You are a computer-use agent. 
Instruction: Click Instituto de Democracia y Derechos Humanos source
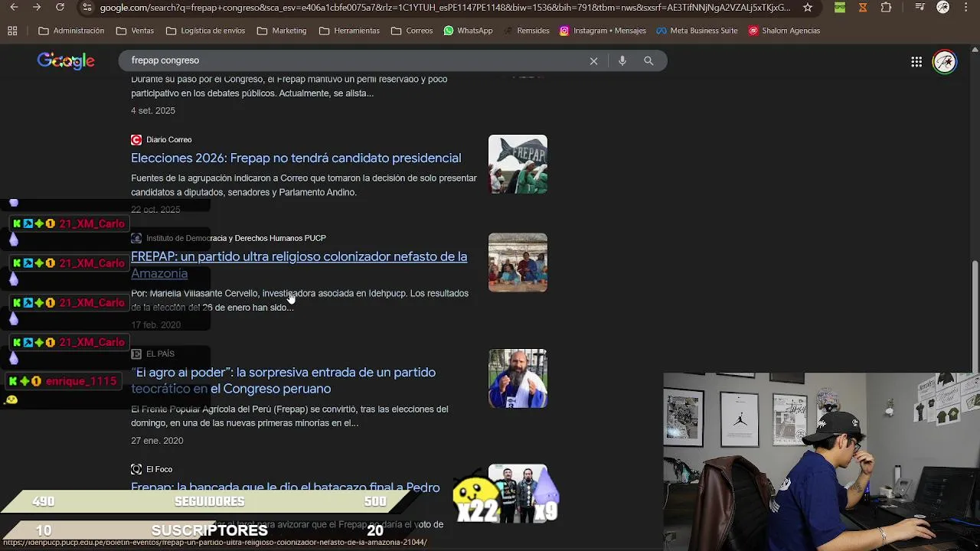(236, 238)
